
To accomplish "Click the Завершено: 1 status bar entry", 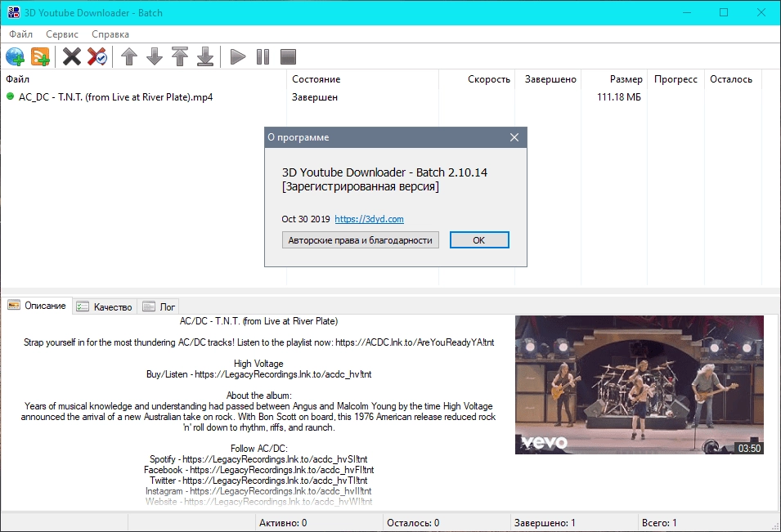I will [545, 522].
